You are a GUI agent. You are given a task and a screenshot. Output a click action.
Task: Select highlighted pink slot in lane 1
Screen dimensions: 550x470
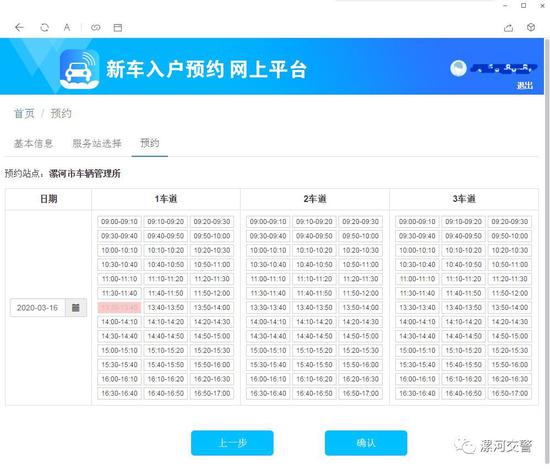[x=119, y=308]
